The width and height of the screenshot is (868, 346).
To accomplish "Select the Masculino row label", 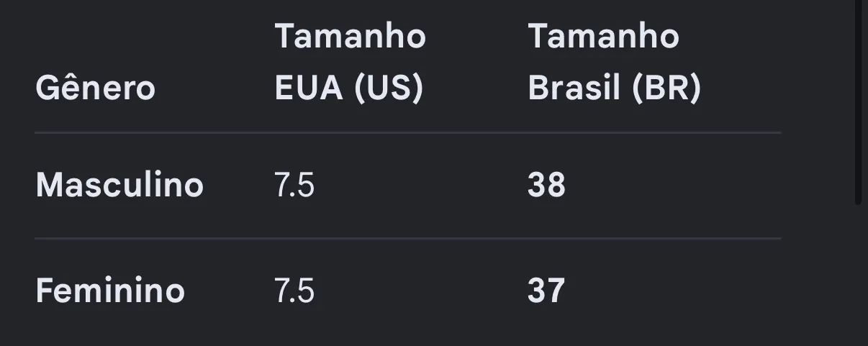I will (x=119, y=185).
